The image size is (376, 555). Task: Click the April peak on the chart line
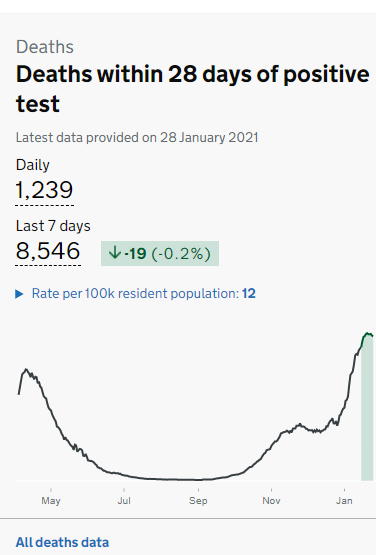click(26, 370)
